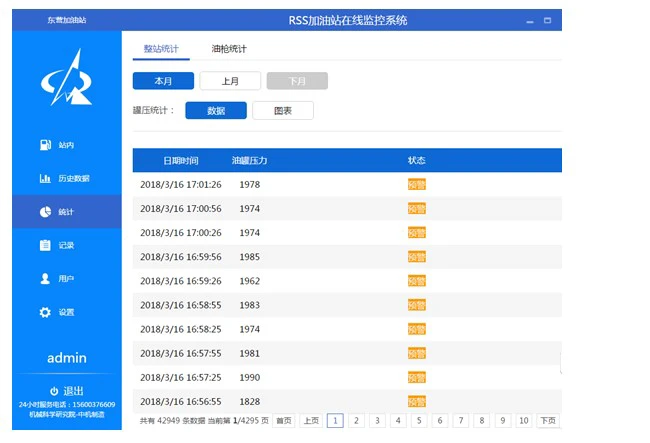Viewport: 650px width, 443px height.
Task: Click the 状态 column header
Action: [x=417, y=160]
